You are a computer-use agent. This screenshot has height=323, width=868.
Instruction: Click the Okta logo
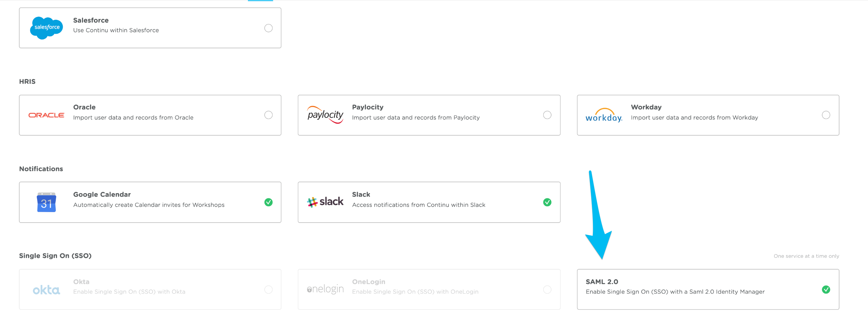pyautogui.click(x=46, y=290)
